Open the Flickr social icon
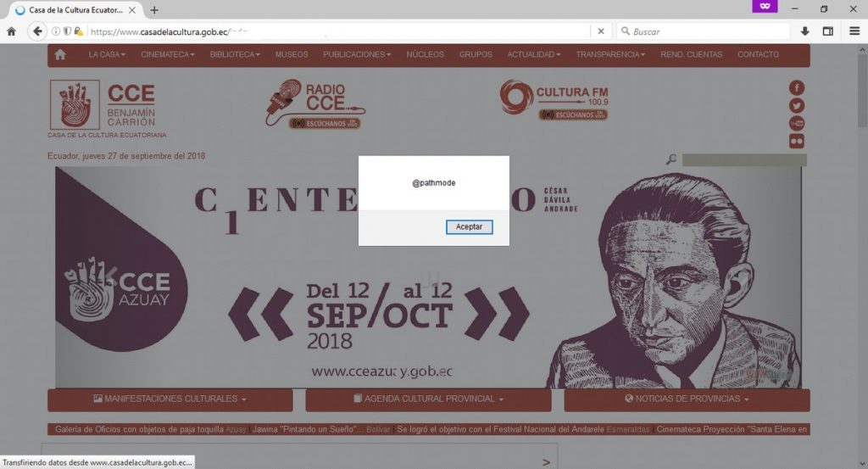The width and height of the screenshot is (868, 469). [797, 141]
